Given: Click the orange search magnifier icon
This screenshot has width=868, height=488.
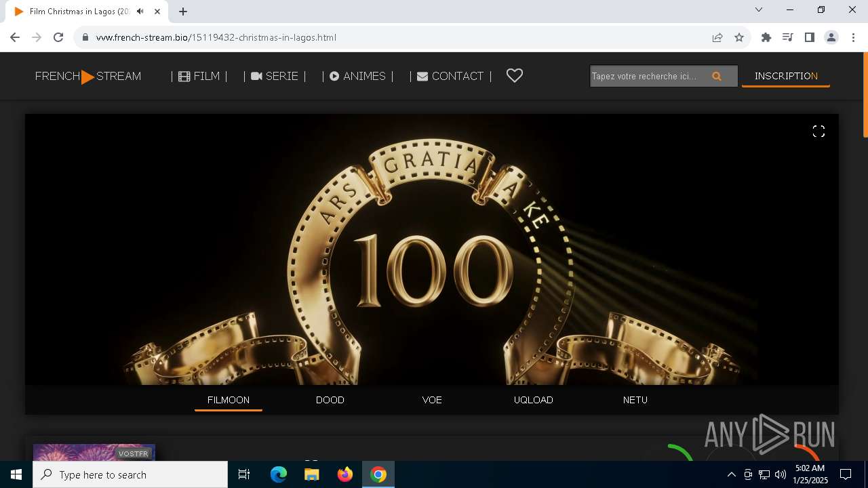Looking at the screenshot, I should [x=717, y=77].
